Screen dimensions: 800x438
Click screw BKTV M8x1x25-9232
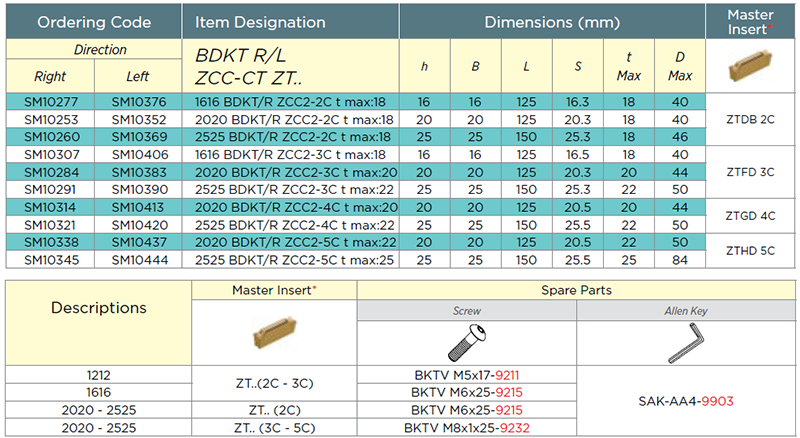tap(467, 428)
